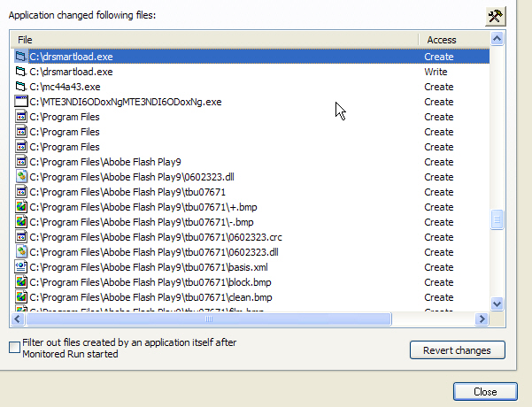Sort the list by File column header
532x407 pixels.
(x=212, y=40)
